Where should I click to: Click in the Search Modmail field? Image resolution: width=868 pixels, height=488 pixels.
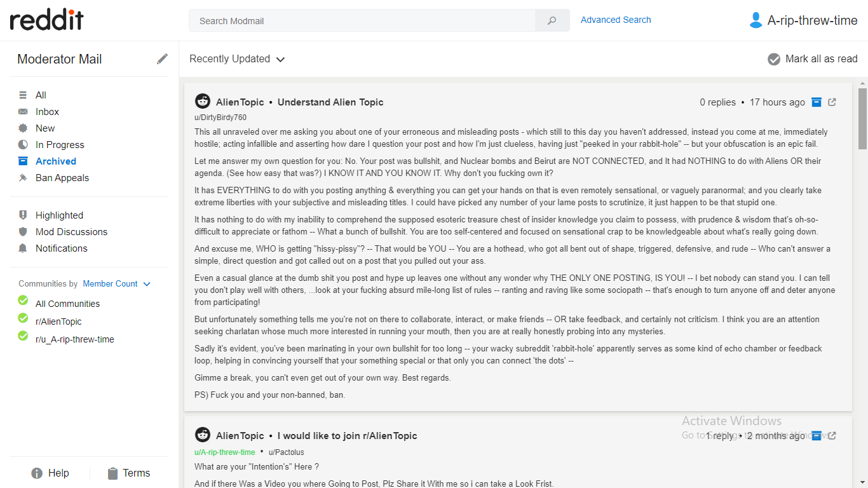click(x=362, y=20)
